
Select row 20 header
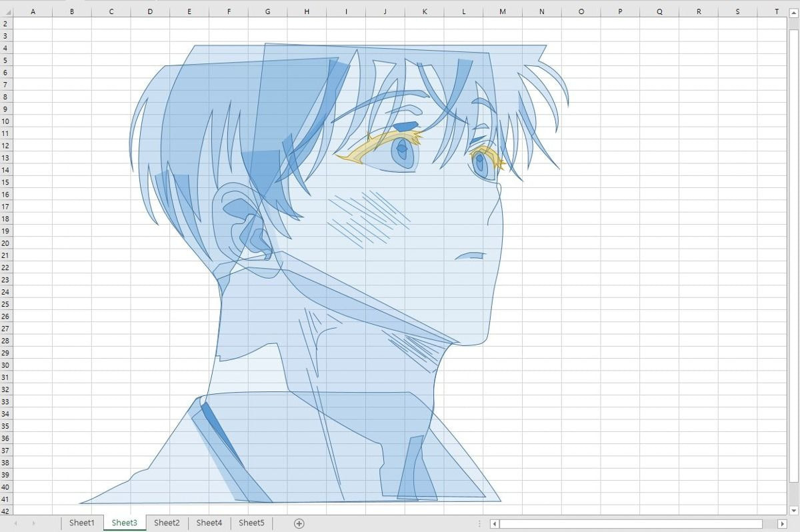tap(6, 243)
